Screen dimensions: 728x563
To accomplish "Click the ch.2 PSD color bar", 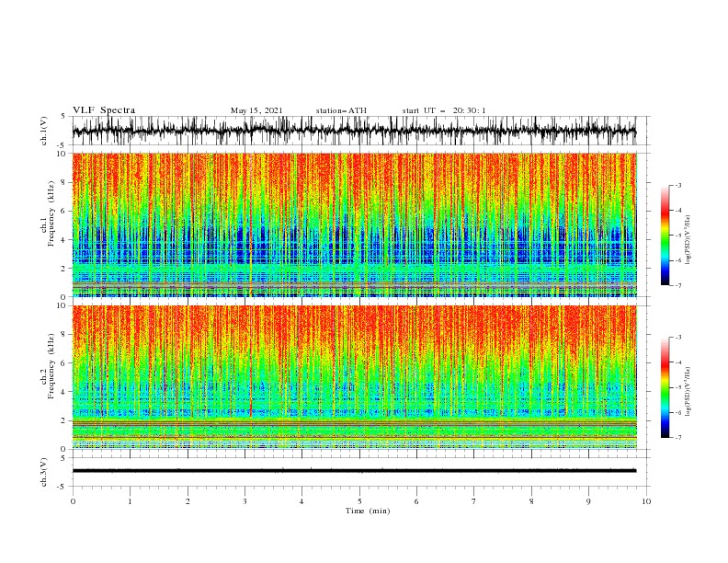I will click(665, 387).
